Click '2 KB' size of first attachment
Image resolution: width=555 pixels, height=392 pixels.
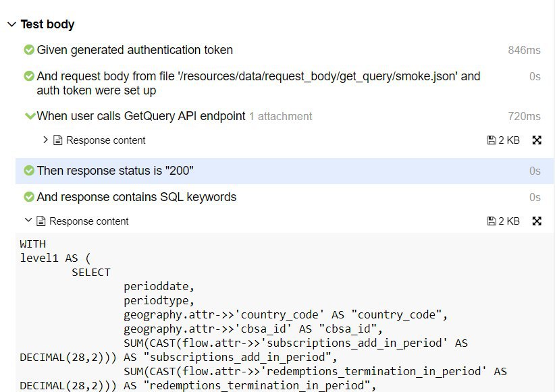click(509, 140)
